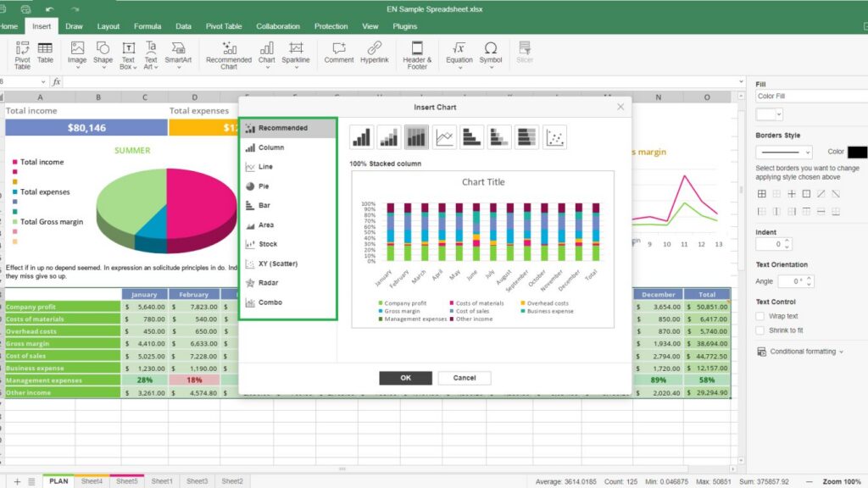Viewport: 868px width, 488px height.
Task: Pick the scatter chart thumbnail
Action: [x=554, y=137]
